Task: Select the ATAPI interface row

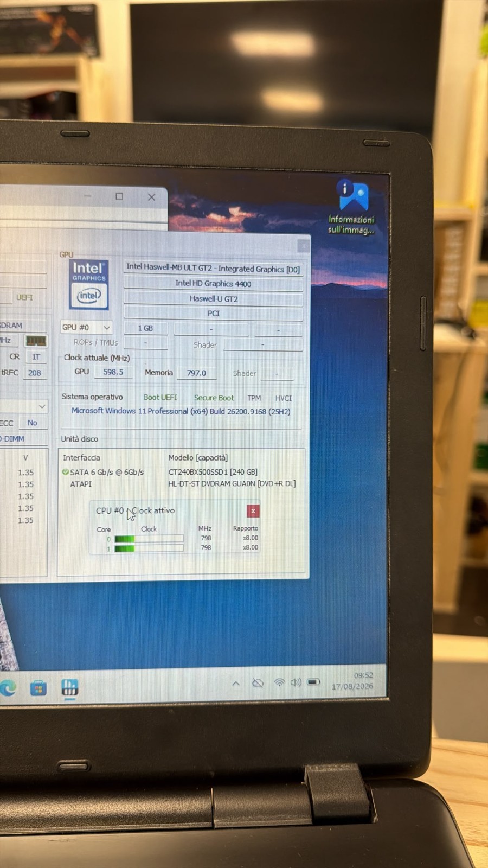Action: (81, 484)
